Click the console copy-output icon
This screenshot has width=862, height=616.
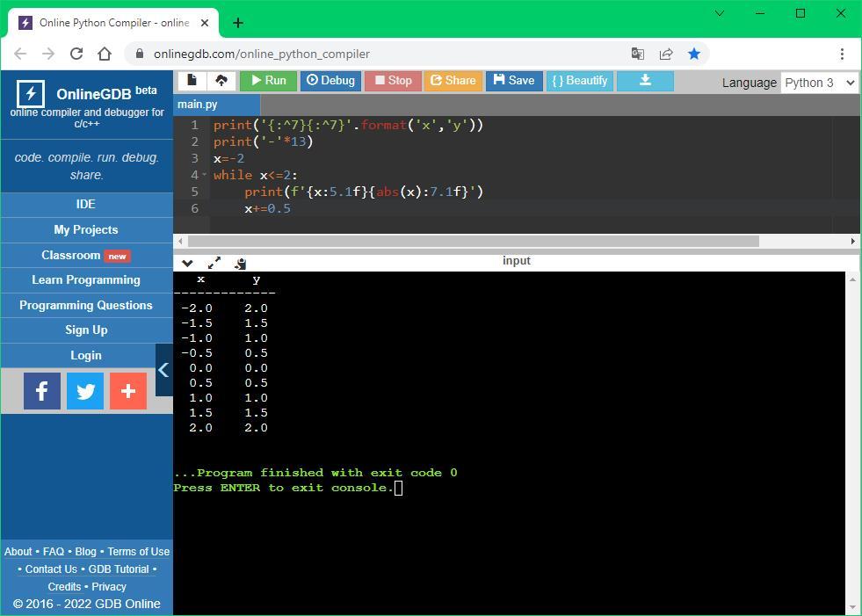(x=240, y=264)
